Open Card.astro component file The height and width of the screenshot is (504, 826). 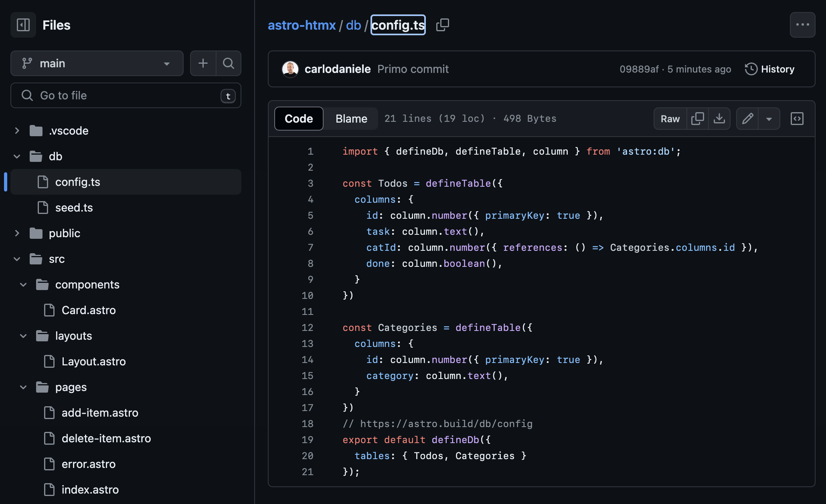(x=89, y=309)
